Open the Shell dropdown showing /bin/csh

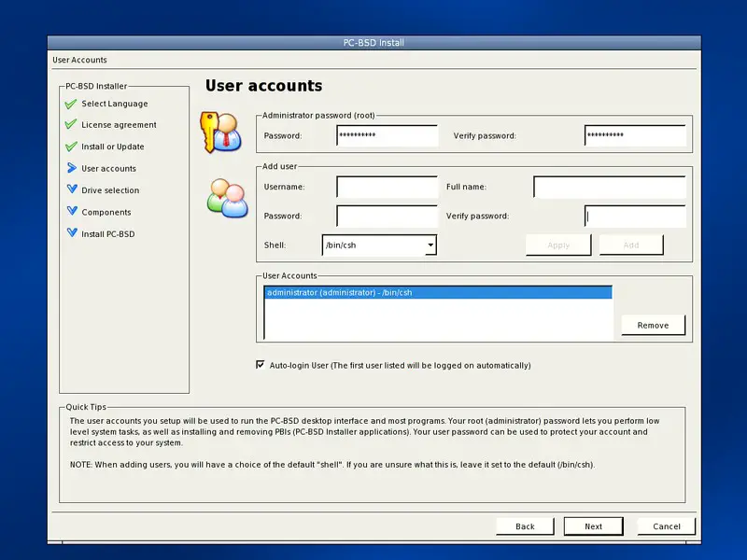coord(379,245)
